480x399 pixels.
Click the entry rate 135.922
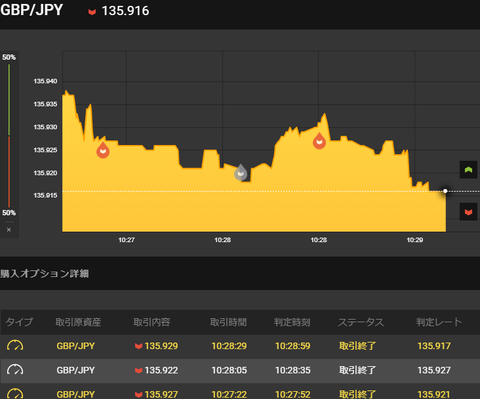(x=161, y=370)
